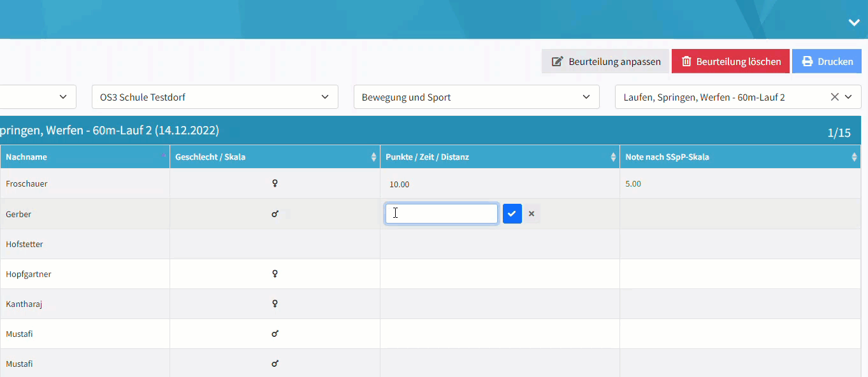Click the empty points cell for Kantharaj
The image size is (868, 377).
coord(500,304)
